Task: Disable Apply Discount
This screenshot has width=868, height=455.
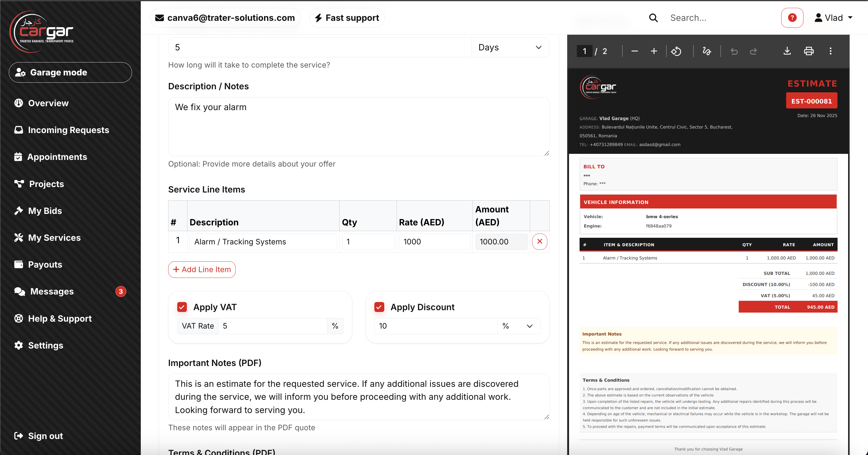Action: (379, 307)
